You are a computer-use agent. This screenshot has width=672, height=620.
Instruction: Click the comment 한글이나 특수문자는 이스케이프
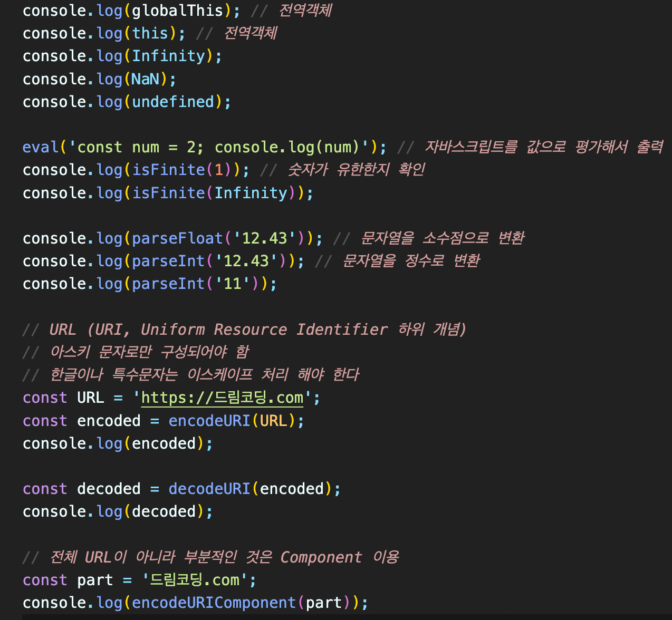(x=191, y=375)
